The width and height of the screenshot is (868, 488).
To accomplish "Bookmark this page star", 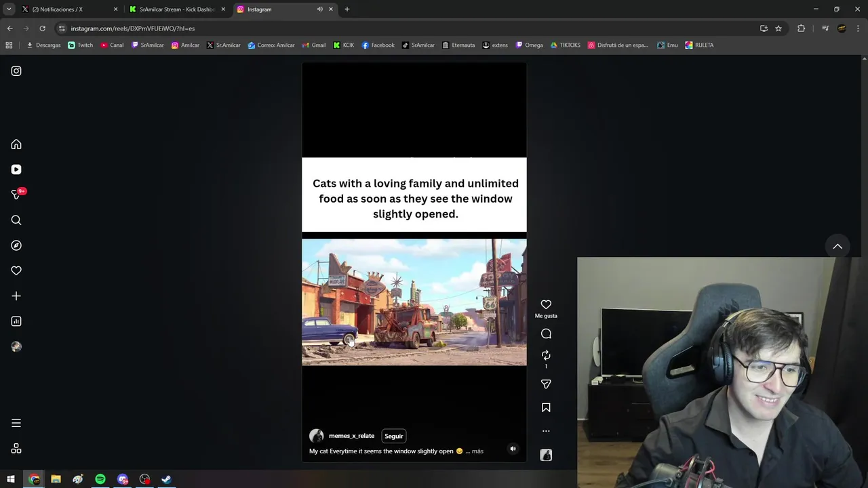I will (x=778, y=28).
